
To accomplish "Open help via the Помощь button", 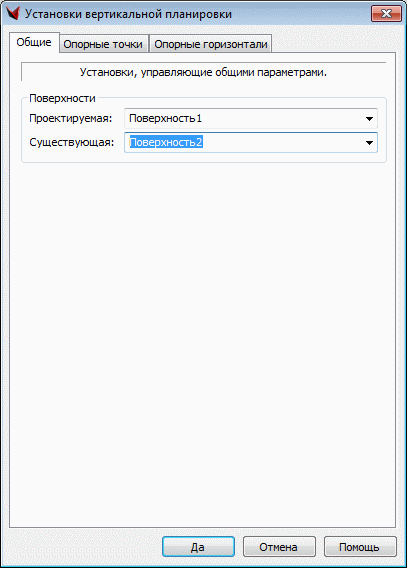I will click(x=360, y=547).
